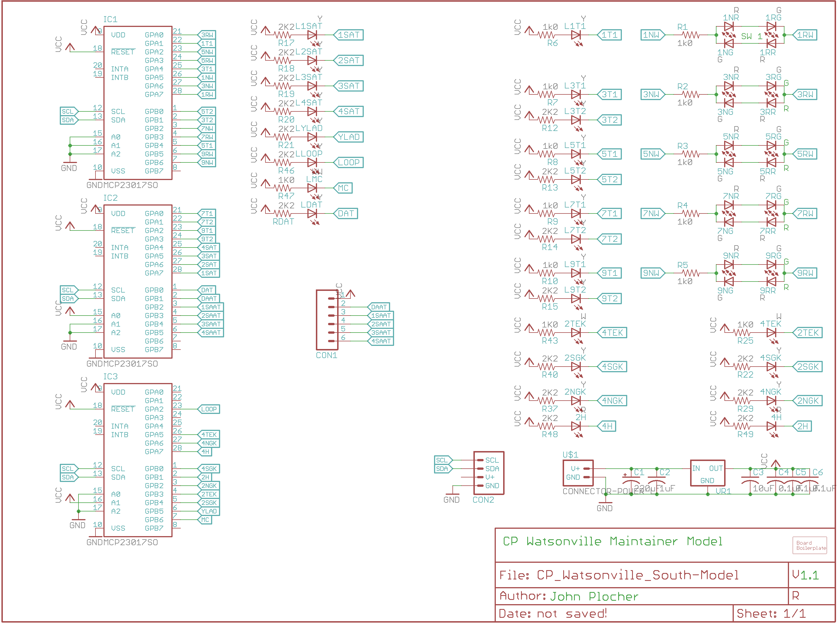Click the LOOP net label on IC3 pin 23
Viewport: 840px width, 624px height.
[x=209, y=409]
